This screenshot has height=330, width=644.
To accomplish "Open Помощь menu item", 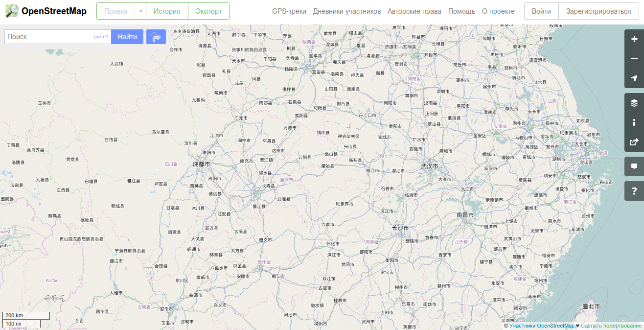I will 461,11.
